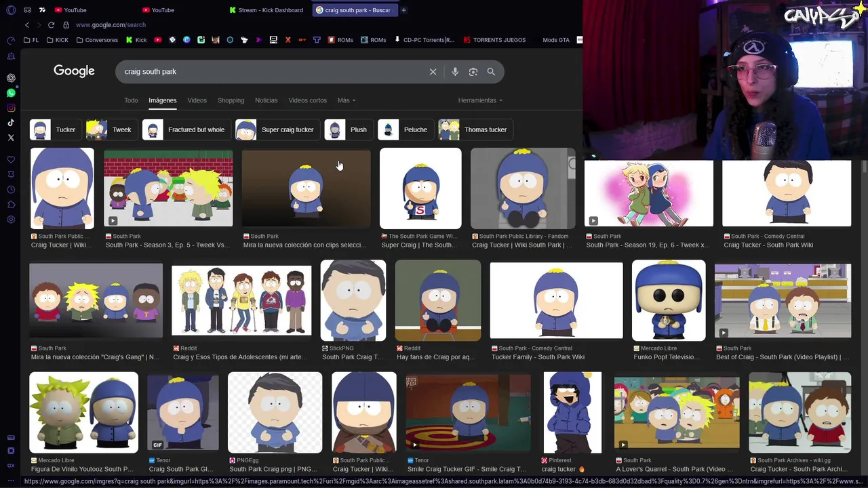This screenshot has width=868, height=488.
Task: Open the CD-PC Torrents bookmark
Action: coord(425,40)
